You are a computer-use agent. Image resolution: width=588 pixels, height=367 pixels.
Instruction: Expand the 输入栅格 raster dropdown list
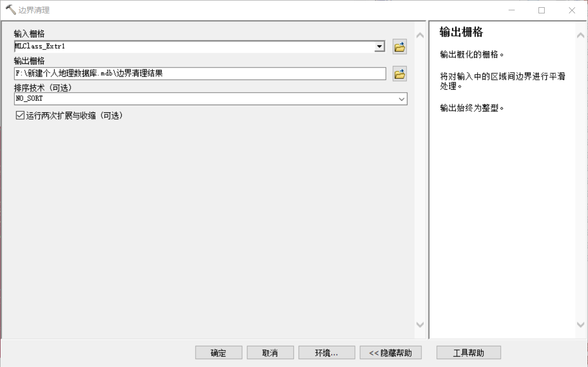click(380, 46)
